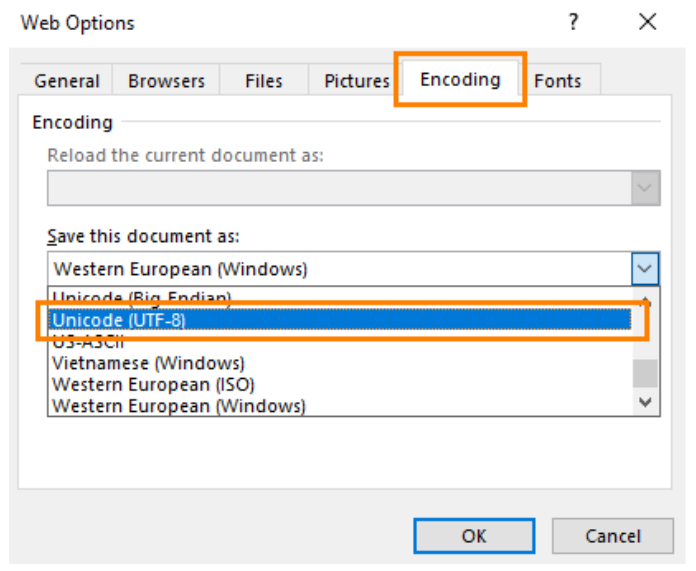Select the Files tab

coord(264,81)
